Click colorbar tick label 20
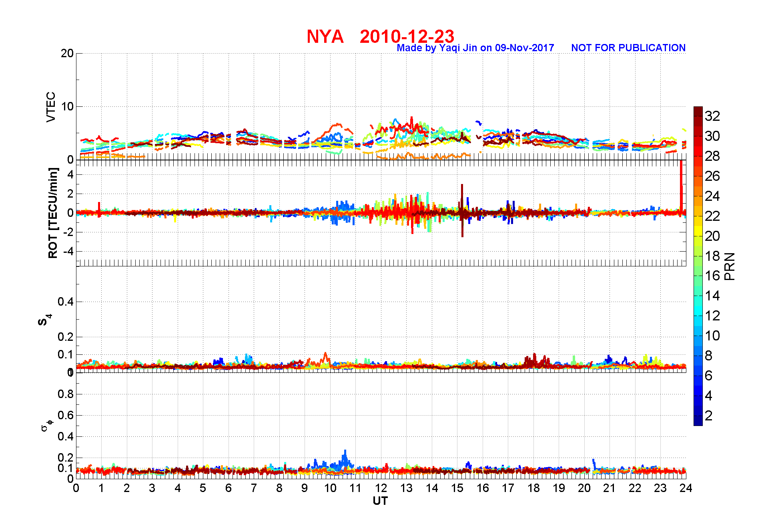 712,236
